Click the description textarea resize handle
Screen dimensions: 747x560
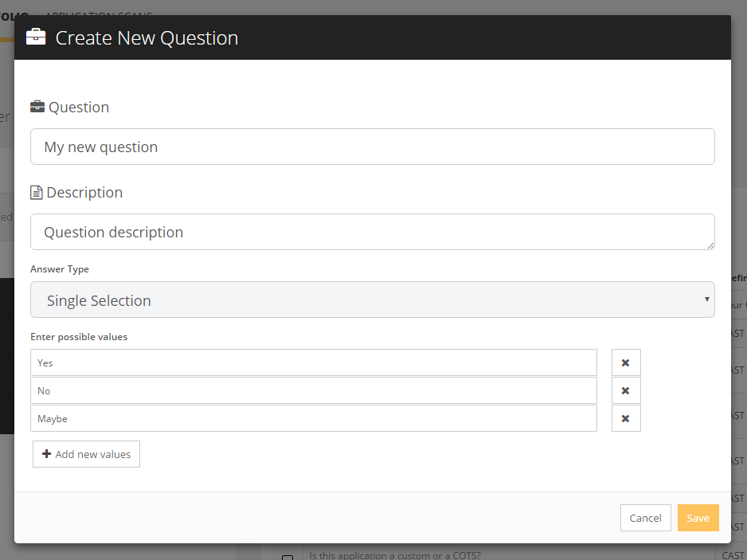710,245
